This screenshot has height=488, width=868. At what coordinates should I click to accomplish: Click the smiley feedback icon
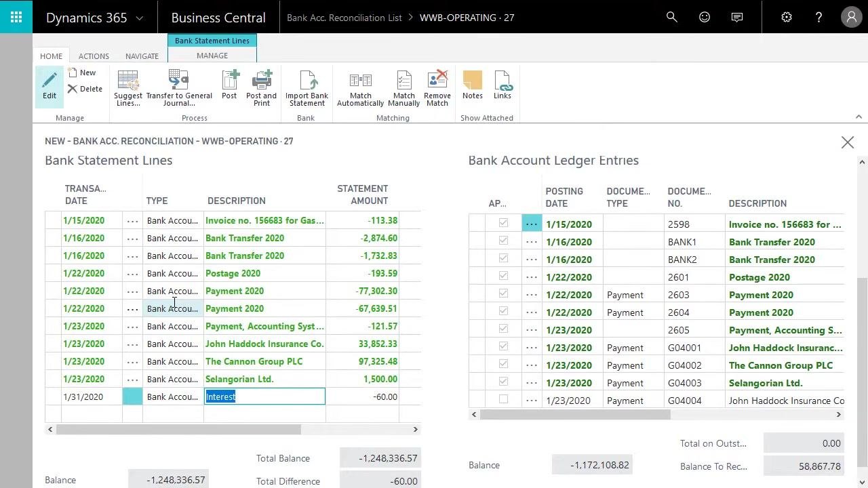(x=705, y=17)
